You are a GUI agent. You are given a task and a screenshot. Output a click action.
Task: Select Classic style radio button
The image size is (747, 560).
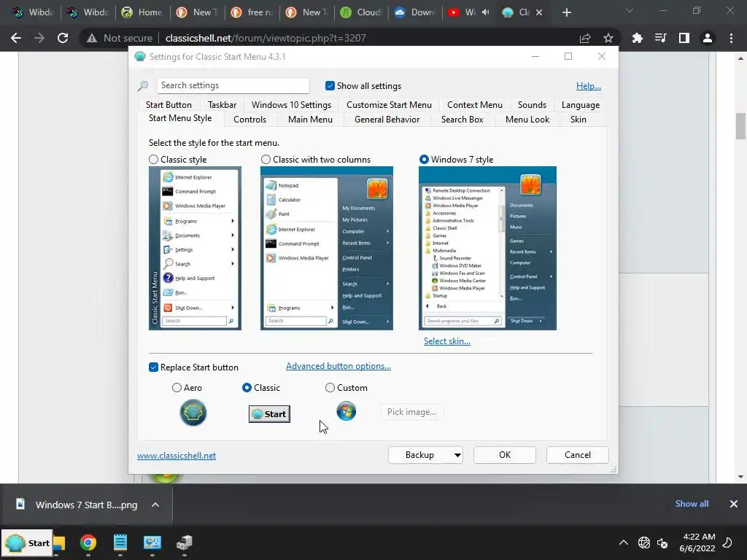pos(153,160)
